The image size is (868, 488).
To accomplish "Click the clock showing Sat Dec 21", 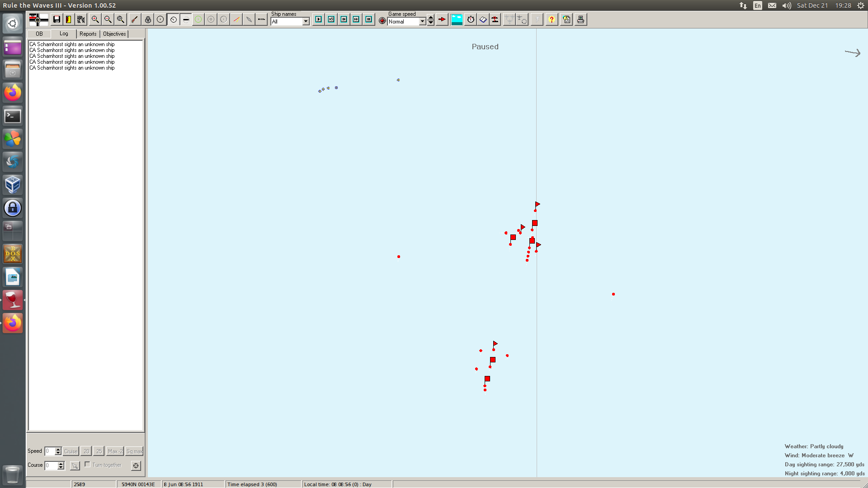I will 824,5.
